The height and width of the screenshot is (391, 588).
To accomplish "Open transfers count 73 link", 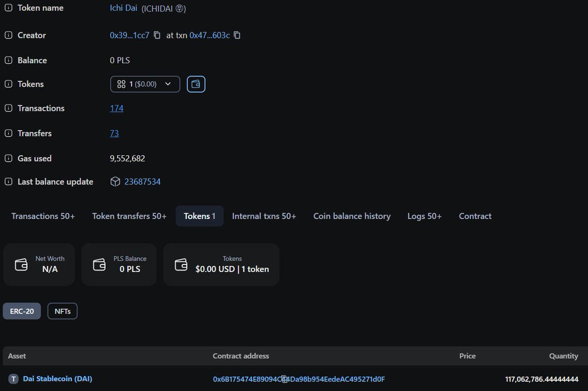I will click(x=114, y=133).
